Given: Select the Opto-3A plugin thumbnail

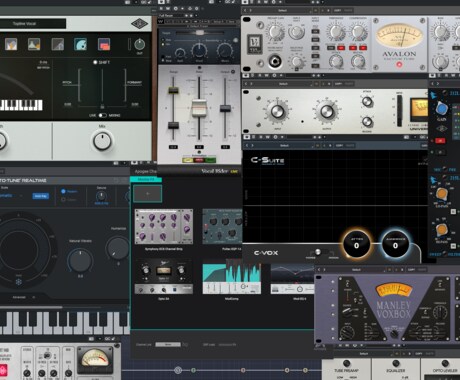Looking at the screenshot, I should 164,277.
